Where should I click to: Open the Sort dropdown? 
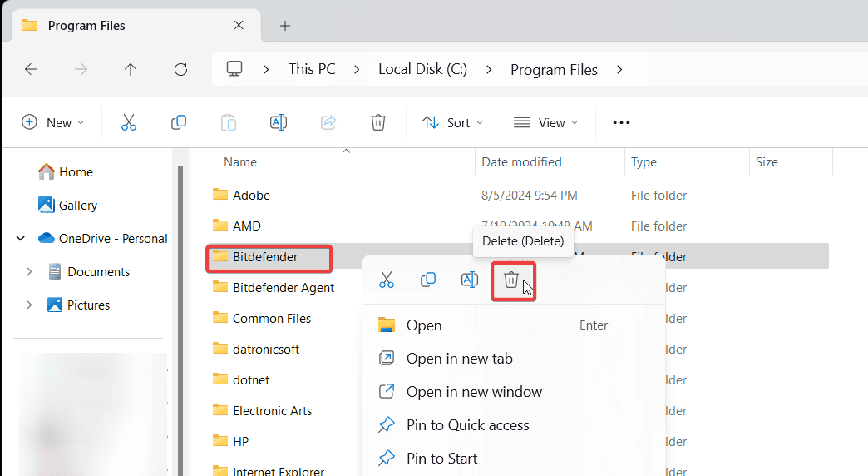coord(452,122)
